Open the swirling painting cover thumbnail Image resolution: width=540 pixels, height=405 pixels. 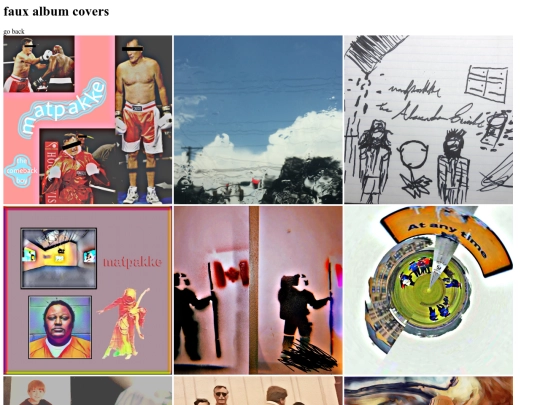point(428,391)
